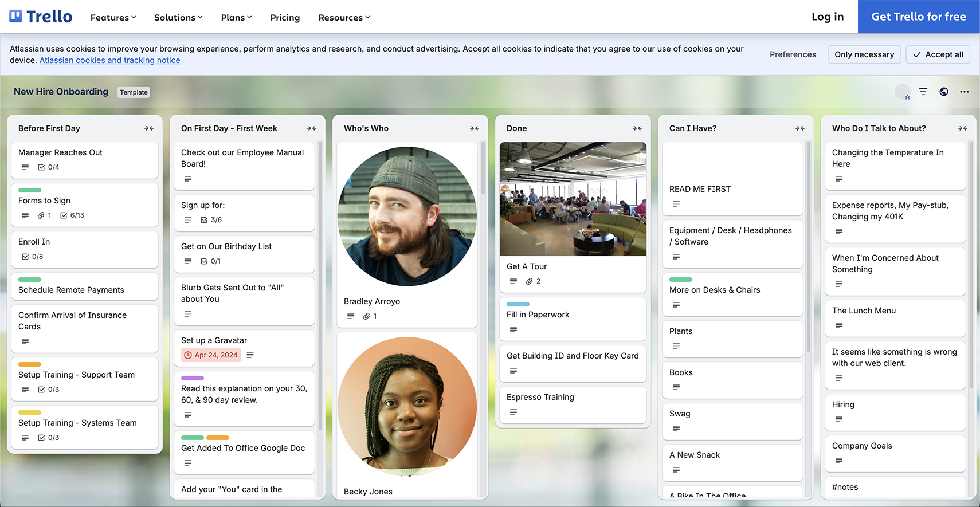Expand the Features dropdown menu
Screen dimensions: 980x507
[113, 17]
